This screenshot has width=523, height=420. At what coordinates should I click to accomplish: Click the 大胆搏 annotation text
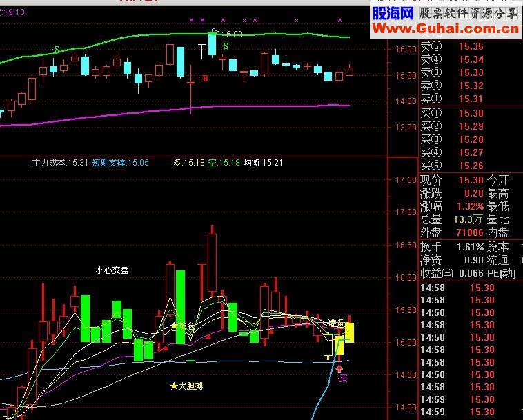(x=190, y=386)
